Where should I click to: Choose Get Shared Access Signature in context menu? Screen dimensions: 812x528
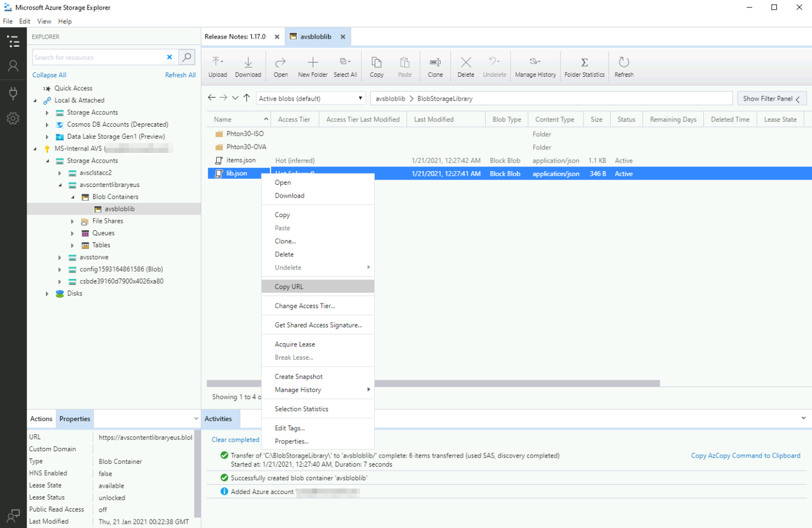(318, 325)
